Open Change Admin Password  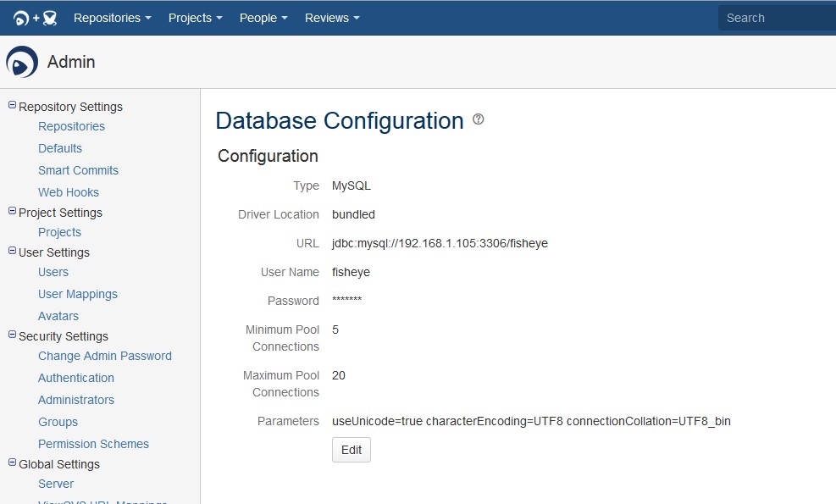[105, 356]
